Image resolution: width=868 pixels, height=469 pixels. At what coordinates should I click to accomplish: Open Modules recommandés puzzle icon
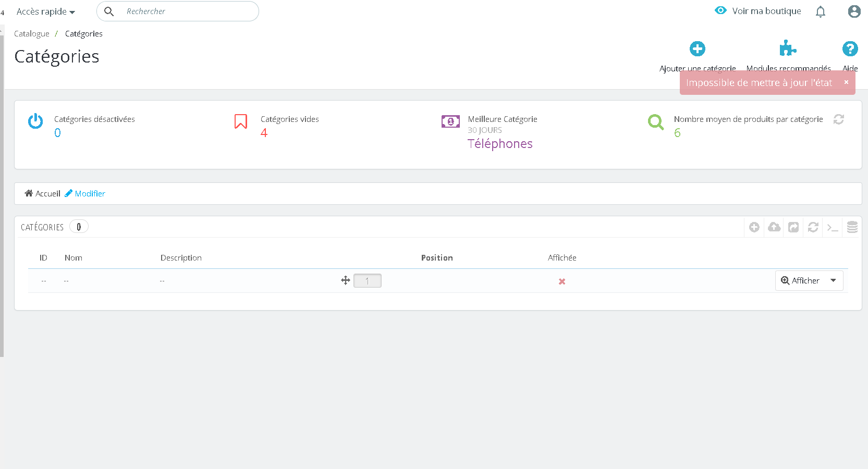(788, 48)
